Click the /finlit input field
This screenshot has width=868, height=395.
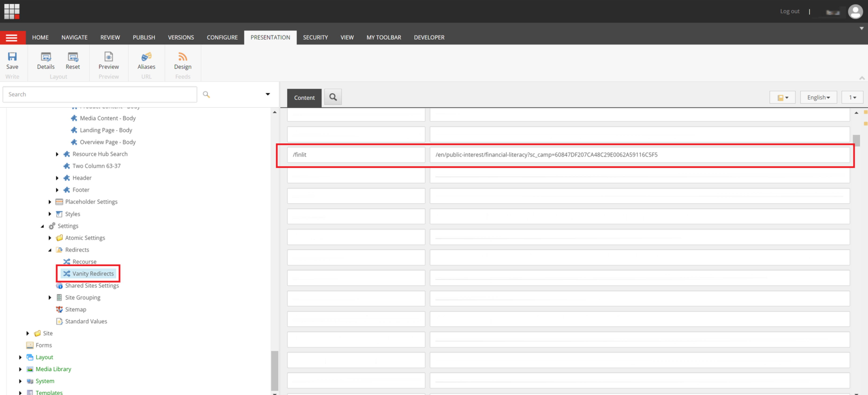point(356,155)
